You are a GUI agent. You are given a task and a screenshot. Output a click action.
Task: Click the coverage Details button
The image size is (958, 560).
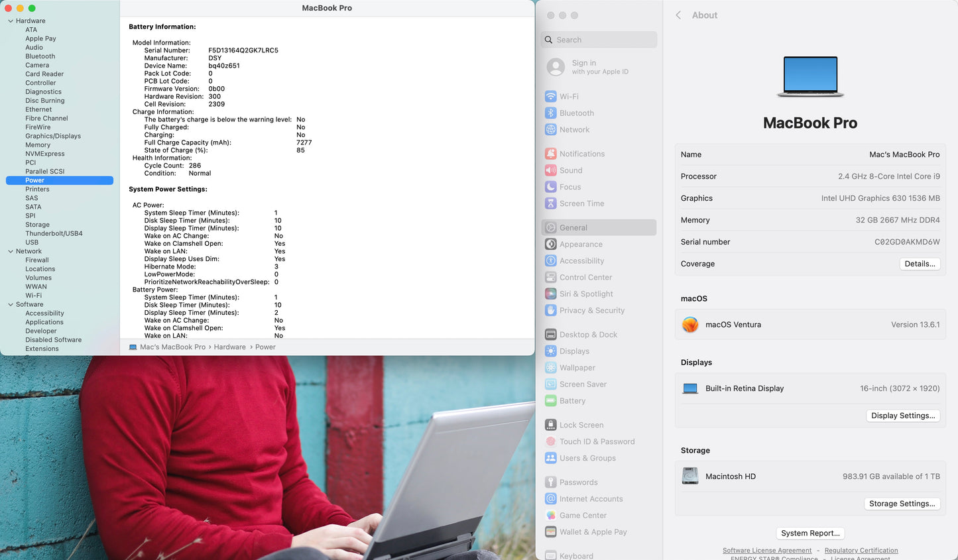(920, 264)
